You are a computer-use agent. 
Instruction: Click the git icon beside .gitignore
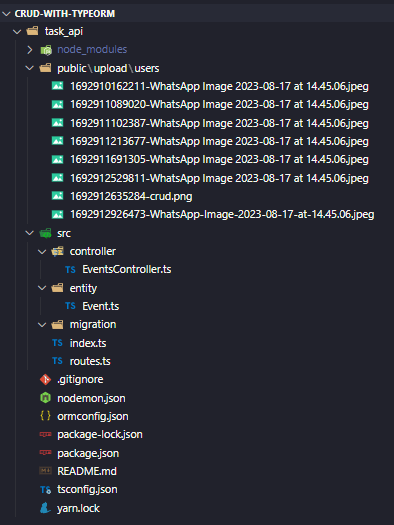[x=46, y=379]
